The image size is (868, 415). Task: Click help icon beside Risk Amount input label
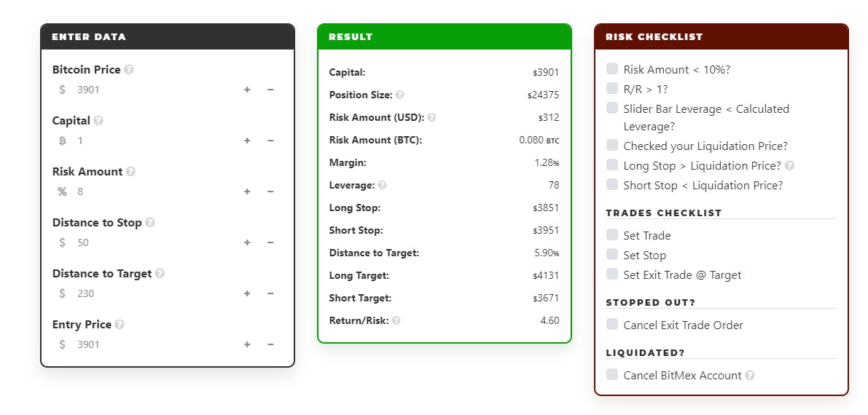tap(130, 172)
